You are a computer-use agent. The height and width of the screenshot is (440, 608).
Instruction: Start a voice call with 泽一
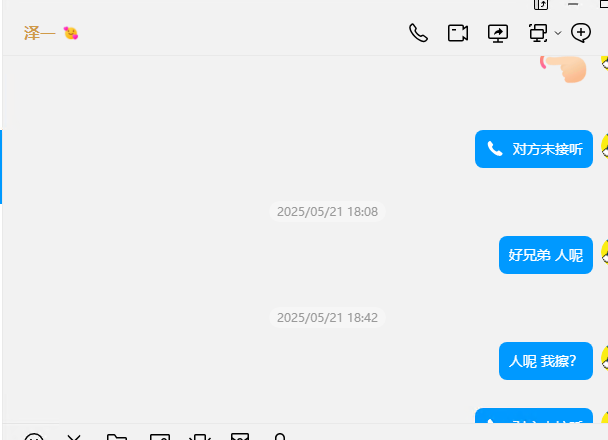click(418, 33)
